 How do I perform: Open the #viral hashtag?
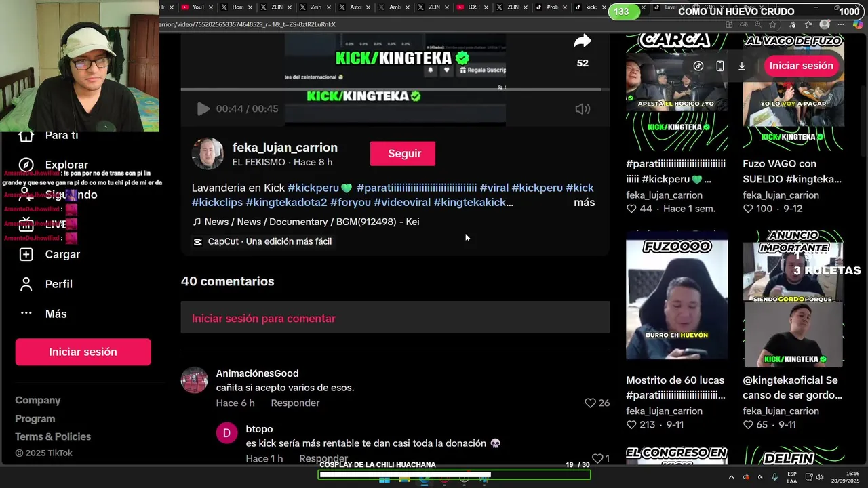pyautogui.click(x=494, y=188)
